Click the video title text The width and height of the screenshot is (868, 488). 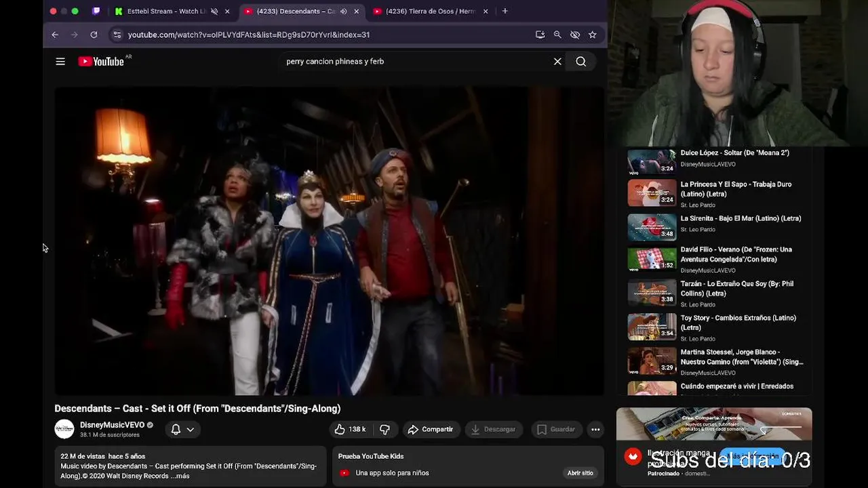click(x=197, y=409)
